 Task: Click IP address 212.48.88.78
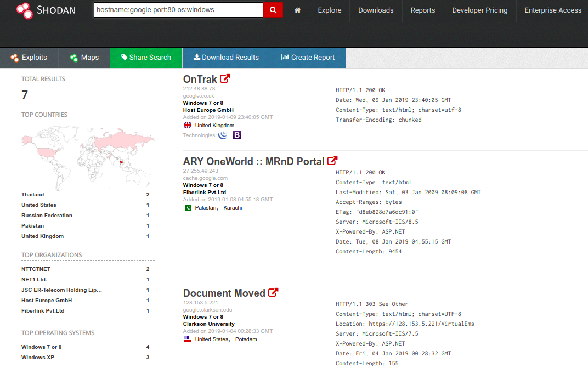pyautogui.click(x=199, y=89)
